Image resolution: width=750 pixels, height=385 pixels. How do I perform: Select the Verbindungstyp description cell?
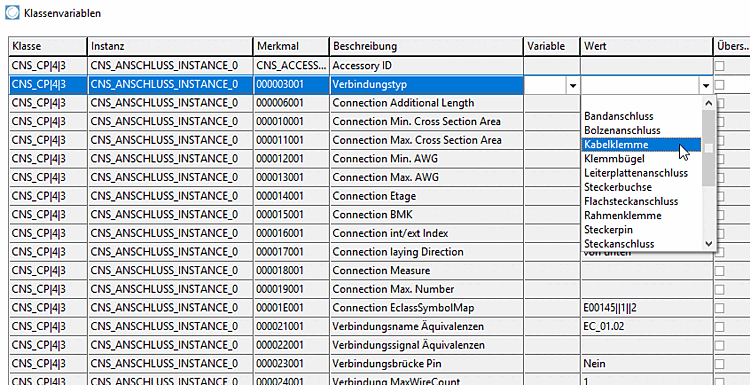[427, 85]
